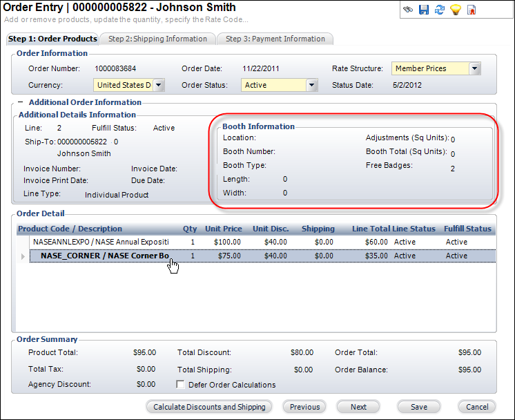Toggle Defer Order Calculations checkbox
The width and height of the screenshot is (515, 420).
click(x=182, y=385)
